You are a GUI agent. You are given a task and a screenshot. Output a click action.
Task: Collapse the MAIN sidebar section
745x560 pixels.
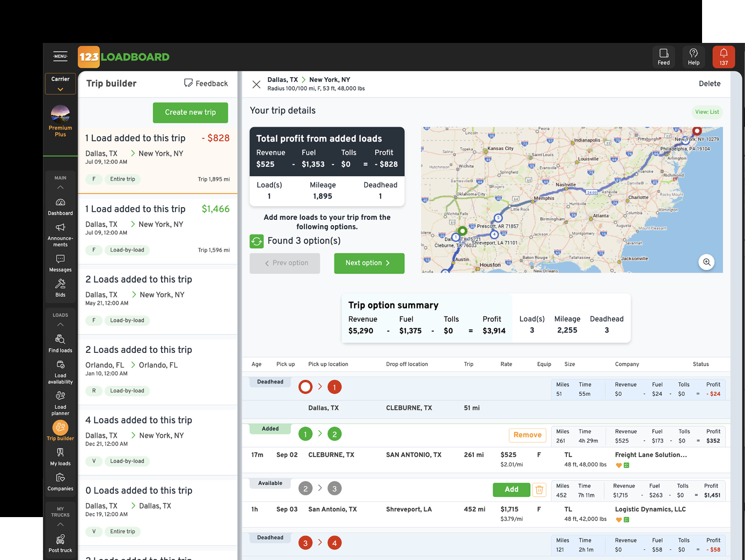click(60, 187)
